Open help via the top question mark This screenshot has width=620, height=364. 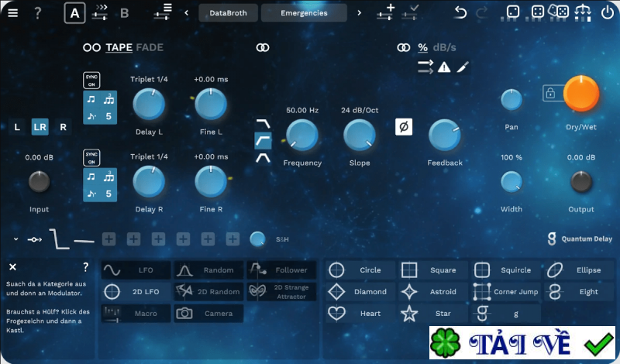point(37,12)
